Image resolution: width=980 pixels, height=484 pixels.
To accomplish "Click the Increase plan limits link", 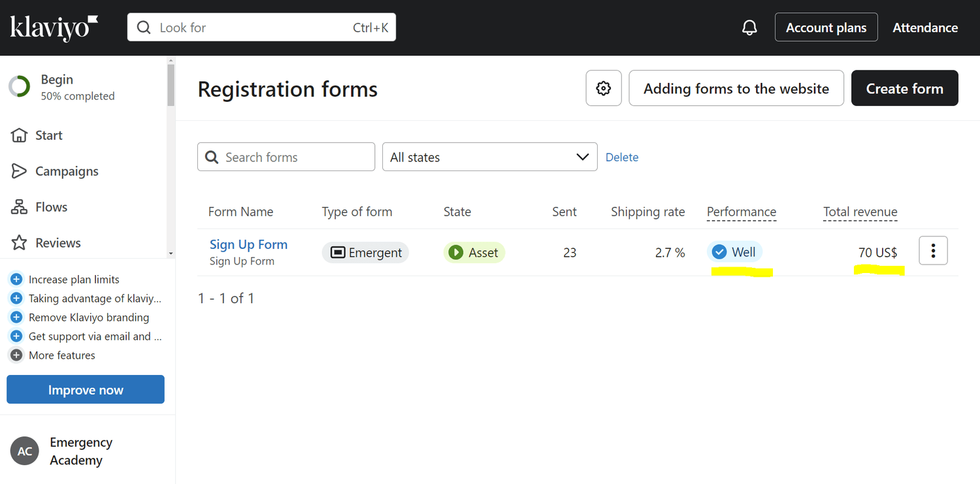I will pos(74,280).
